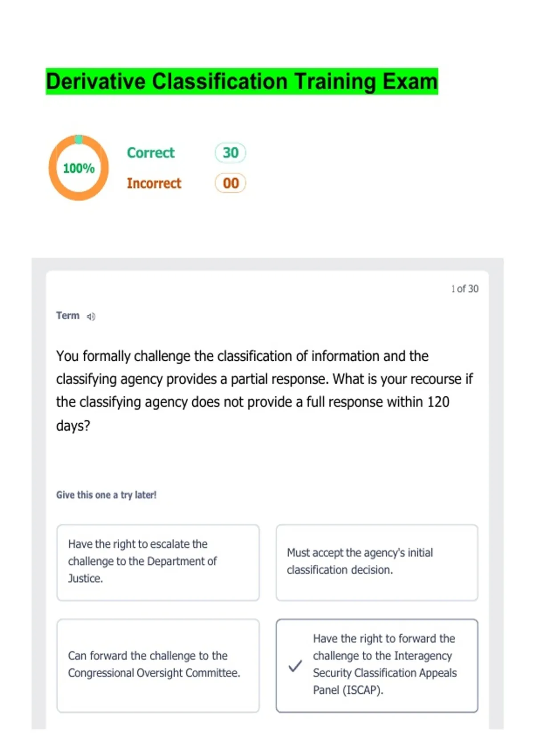
Task: Click the '1 of 30' question counter
Action: [465, 289]
